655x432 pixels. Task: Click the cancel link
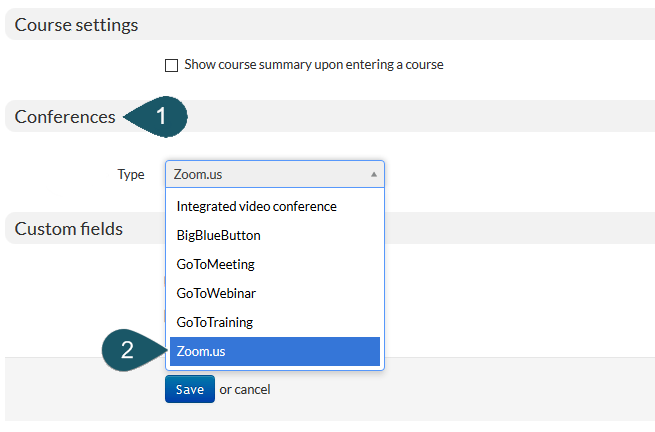(252, 389)
